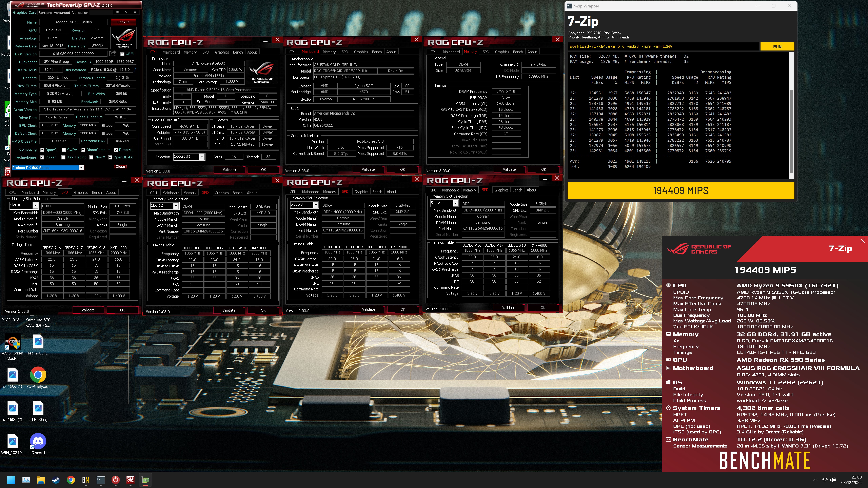Show hidden tray icons chevron

(815, 480)
